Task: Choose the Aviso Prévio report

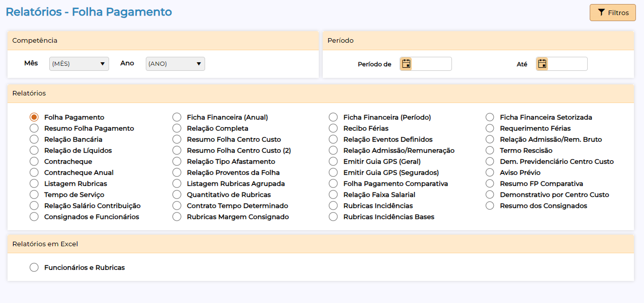Action: coord(490,172)
